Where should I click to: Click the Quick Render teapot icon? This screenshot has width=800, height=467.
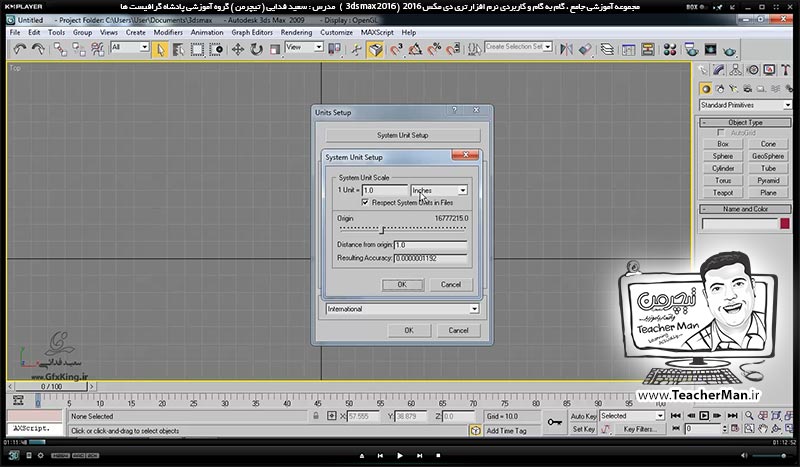pyautogui.click(x=730, y=51)
